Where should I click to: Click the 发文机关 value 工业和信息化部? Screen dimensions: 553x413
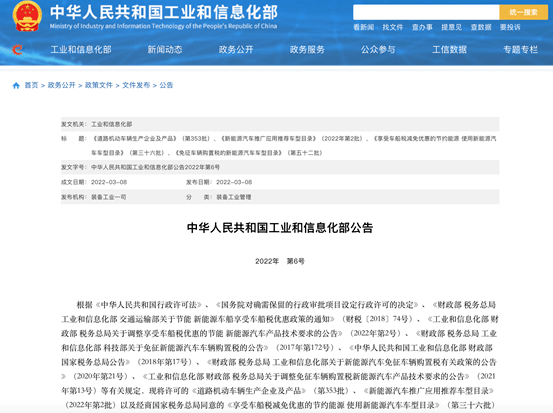tap(111, 124)
